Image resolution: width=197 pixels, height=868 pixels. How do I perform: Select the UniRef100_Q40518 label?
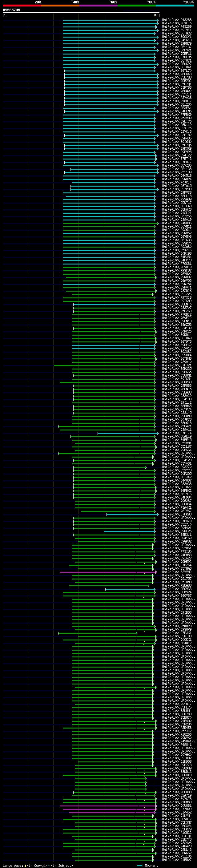(x=177, y=176)
